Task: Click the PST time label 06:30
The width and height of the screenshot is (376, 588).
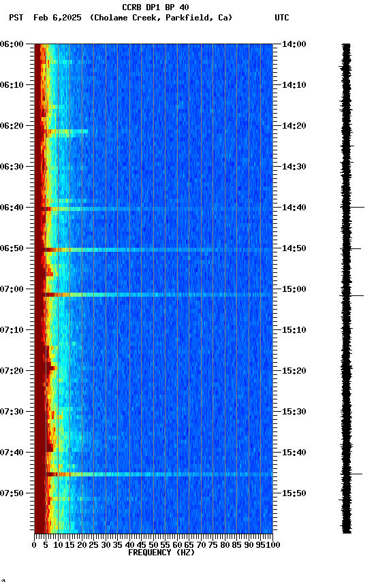Action: [x=12, y=167]
